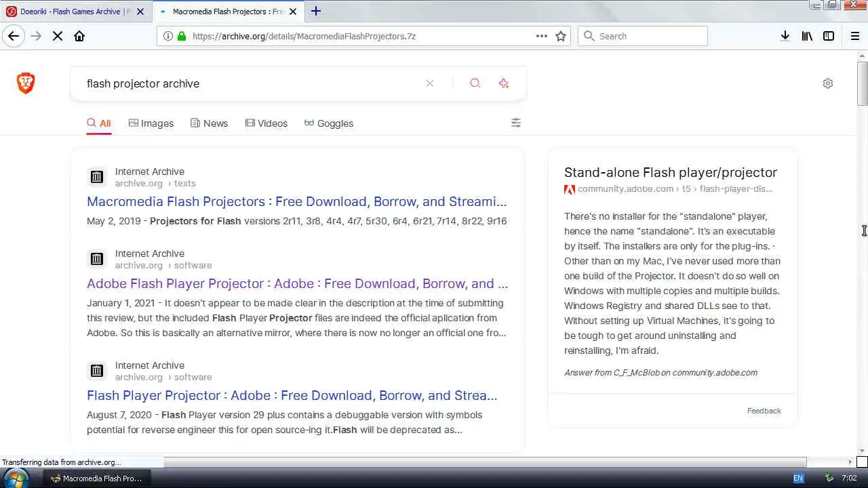Click Internet Archive favicon of third result
Screen dimensions: 868x488
pyautogui.click(x=97, y=371)
